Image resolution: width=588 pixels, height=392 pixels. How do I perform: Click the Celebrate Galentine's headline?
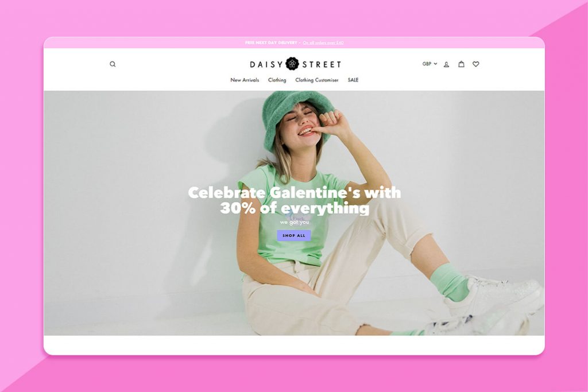click(x=295, y=200)
